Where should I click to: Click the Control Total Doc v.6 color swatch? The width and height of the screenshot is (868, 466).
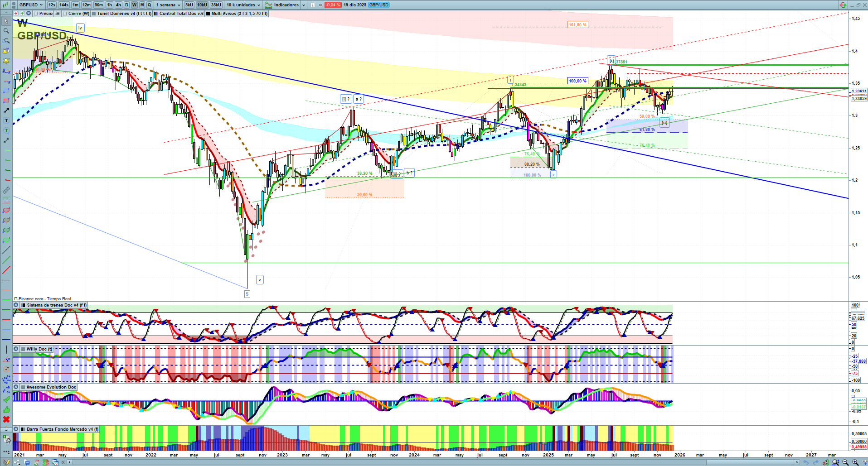156,14
